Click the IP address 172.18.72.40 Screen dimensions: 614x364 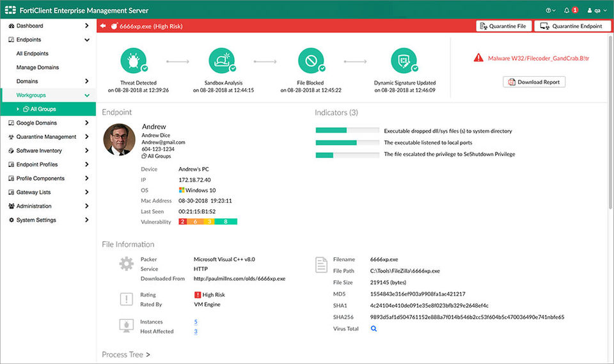click(194, 180)
